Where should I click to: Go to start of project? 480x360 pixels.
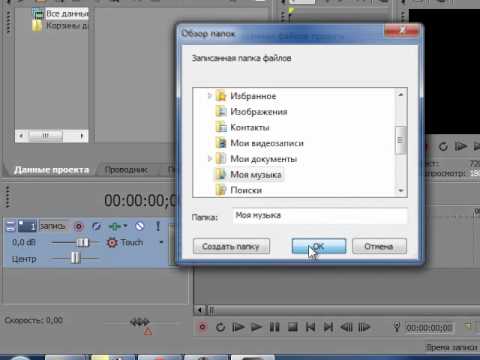[311, 327]
